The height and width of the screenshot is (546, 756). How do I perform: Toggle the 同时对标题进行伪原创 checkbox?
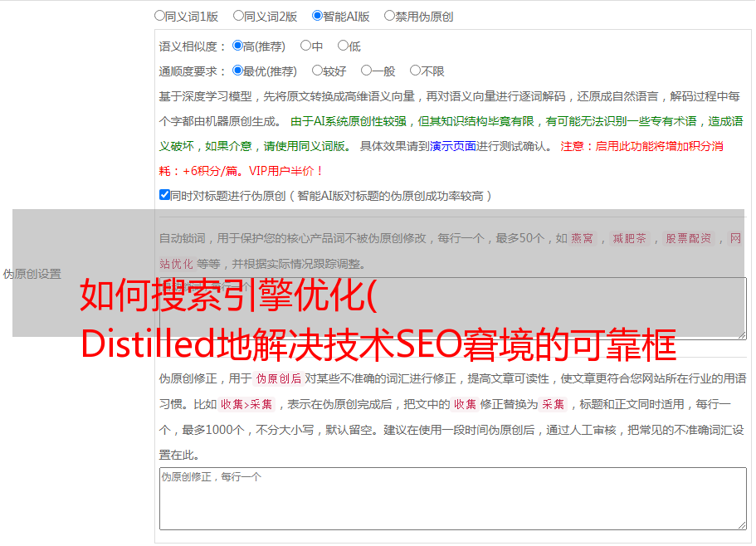click(x=164, y=196)
